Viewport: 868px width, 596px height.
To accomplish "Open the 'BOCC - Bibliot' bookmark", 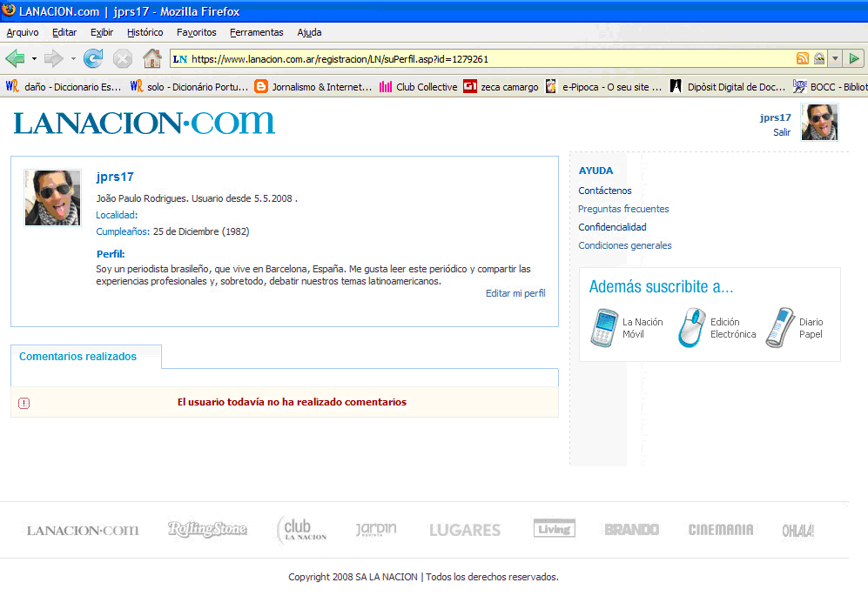I will [x=830, y=86].
